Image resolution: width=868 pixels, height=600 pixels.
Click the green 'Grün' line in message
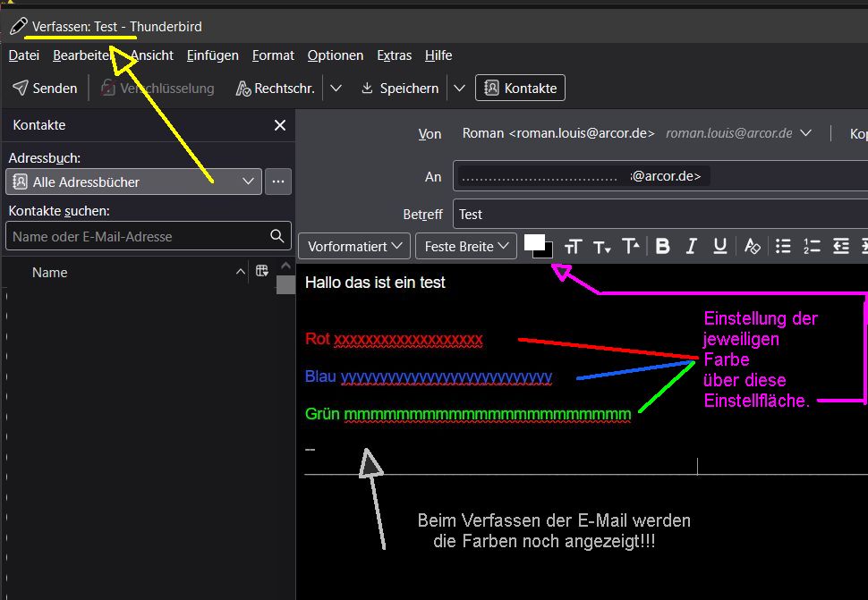pos(468,414)
